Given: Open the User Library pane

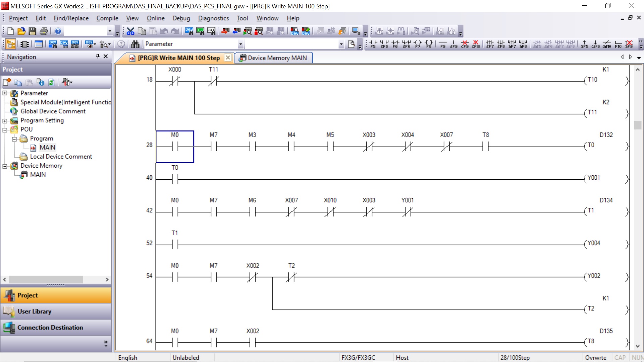Looking at the screenshot, I should 34,311.
